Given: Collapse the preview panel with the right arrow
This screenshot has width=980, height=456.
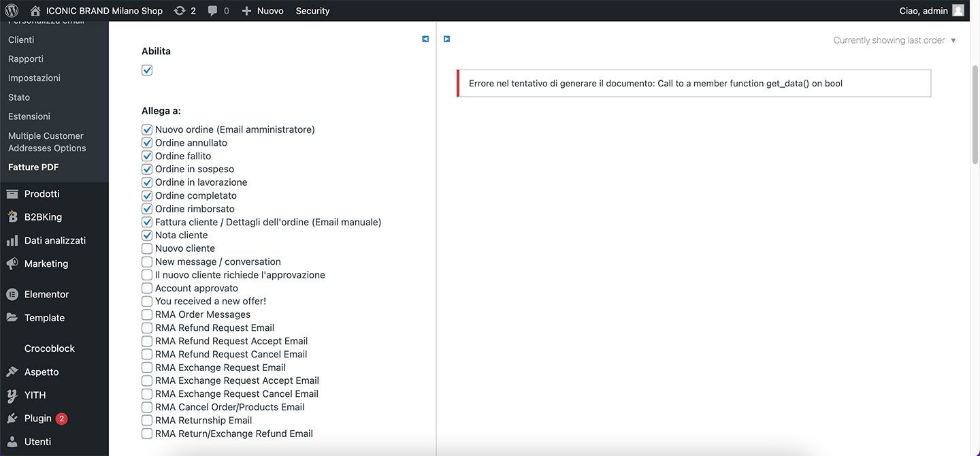Looking at the screenshot, I should [446, 39].
